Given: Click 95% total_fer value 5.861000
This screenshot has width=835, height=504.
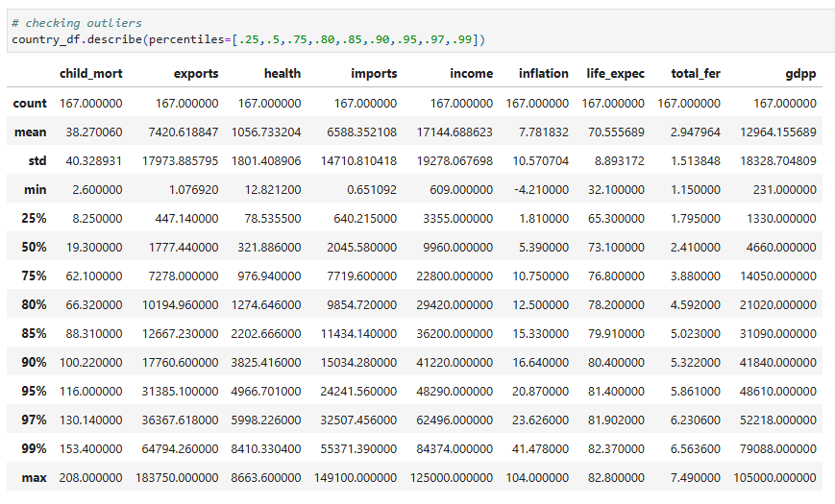Looking at the screenshot, I should (696, 391).
